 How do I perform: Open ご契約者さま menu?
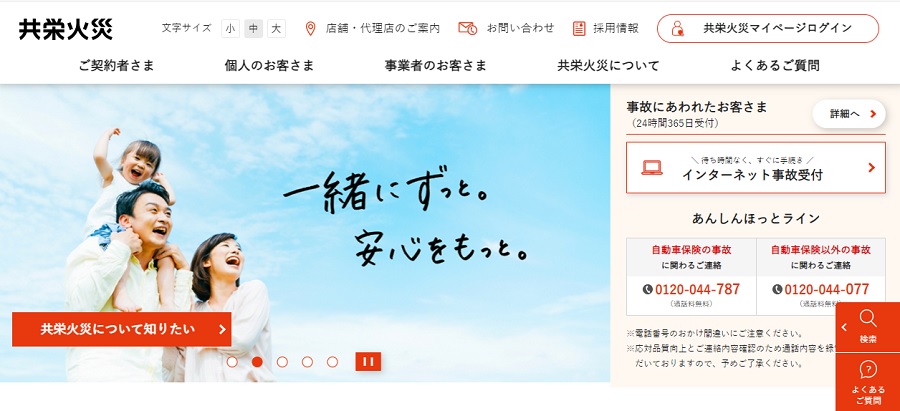tap(117, 65)
